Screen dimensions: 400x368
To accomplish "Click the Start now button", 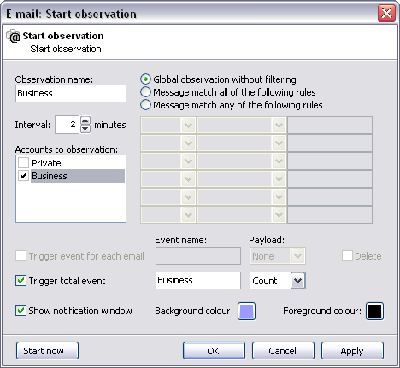I will (47, 351).
